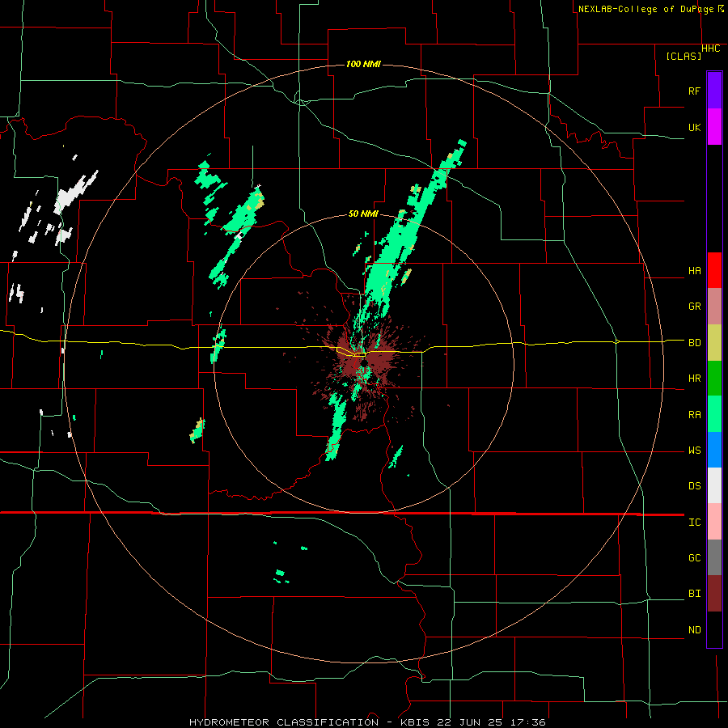Click the UK legend label

(694, 127)
